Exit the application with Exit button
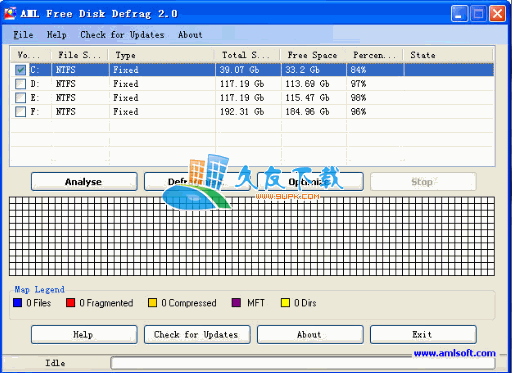Image resolution: width=512 pixels, height=373 pixels. tap(423, 334)
